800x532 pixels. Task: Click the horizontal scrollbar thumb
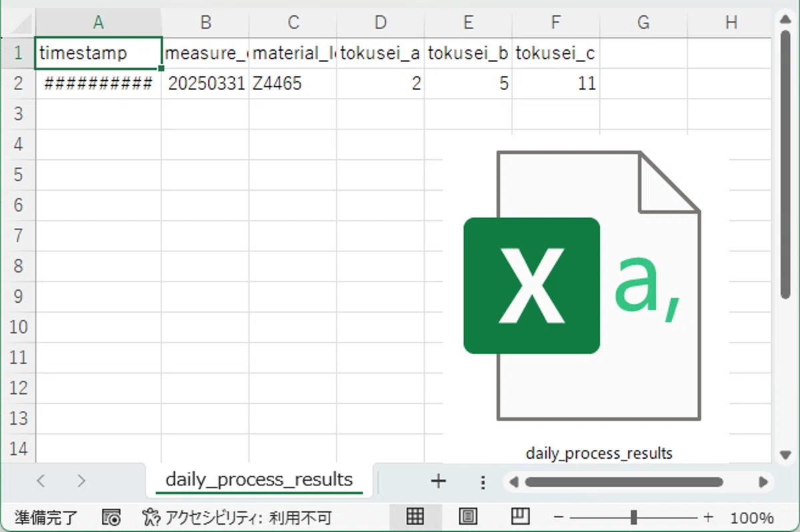tap(624, 481)
